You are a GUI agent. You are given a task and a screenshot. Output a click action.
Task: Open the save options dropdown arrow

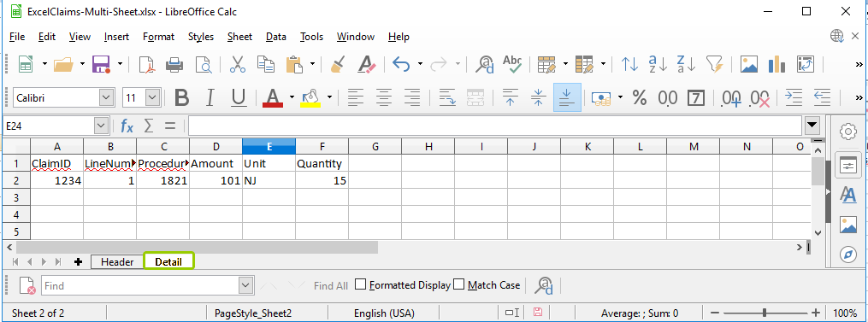[120, 64]
